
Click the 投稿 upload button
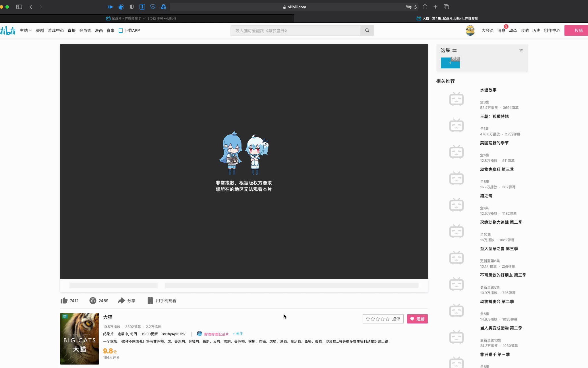point(576,30)
